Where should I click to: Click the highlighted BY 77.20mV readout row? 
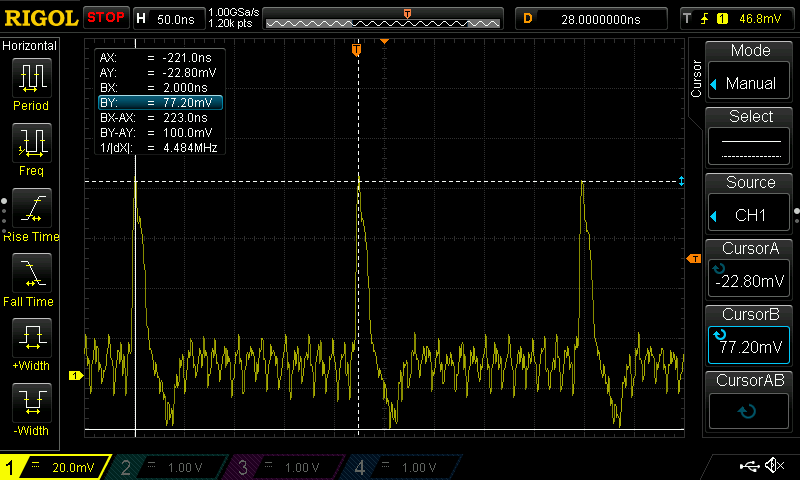(x=159, y=103)
